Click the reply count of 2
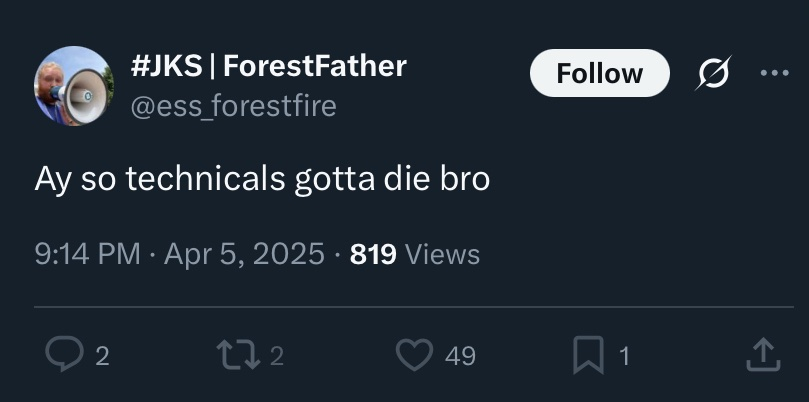Image resolution: width=809 pixels, height=402 pixels. click(102, 355)
